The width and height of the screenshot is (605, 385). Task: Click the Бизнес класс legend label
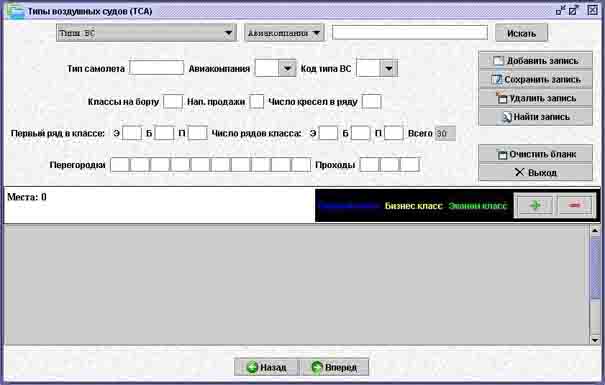tap(414, 206)
